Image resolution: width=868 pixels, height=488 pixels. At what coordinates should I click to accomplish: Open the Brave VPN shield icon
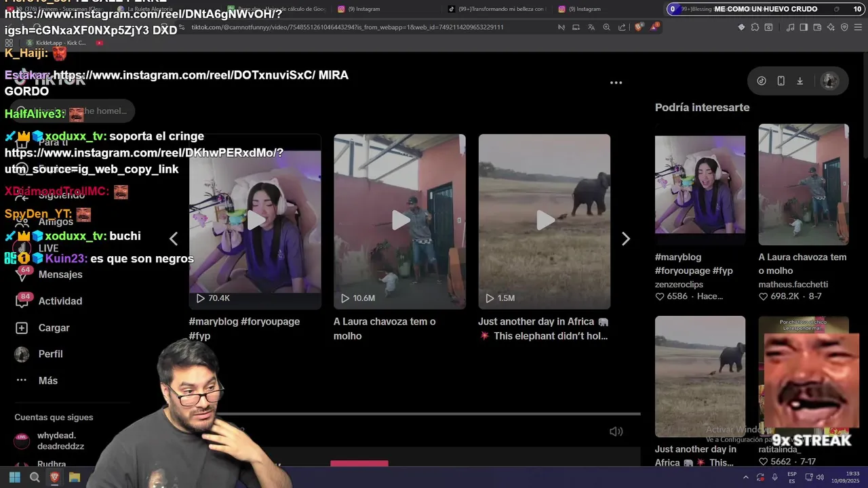click(844, 27)
